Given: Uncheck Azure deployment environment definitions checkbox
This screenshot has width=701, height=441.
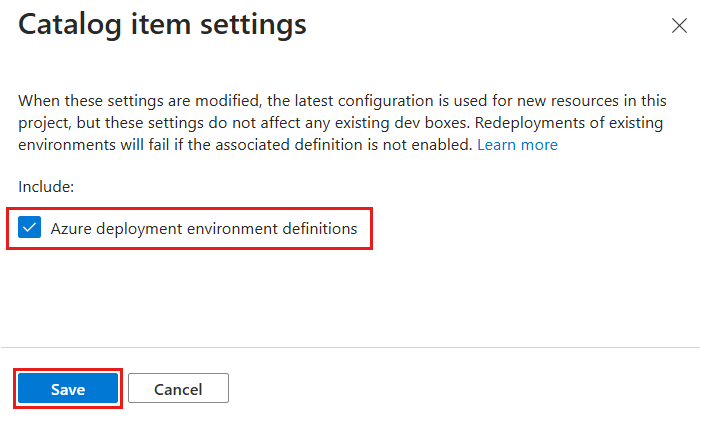Looking at the screenshot, I should [x=30, y=228].
